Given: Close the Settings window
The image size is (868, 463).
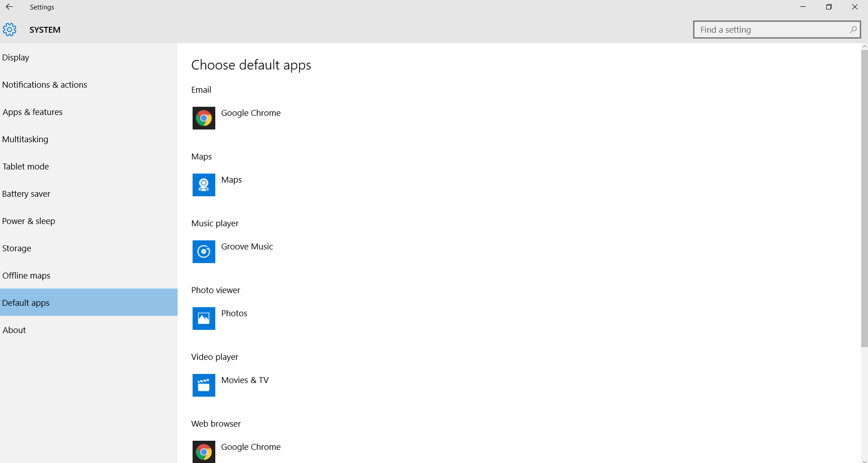Looking at the screenshot, I should [855, 7].
